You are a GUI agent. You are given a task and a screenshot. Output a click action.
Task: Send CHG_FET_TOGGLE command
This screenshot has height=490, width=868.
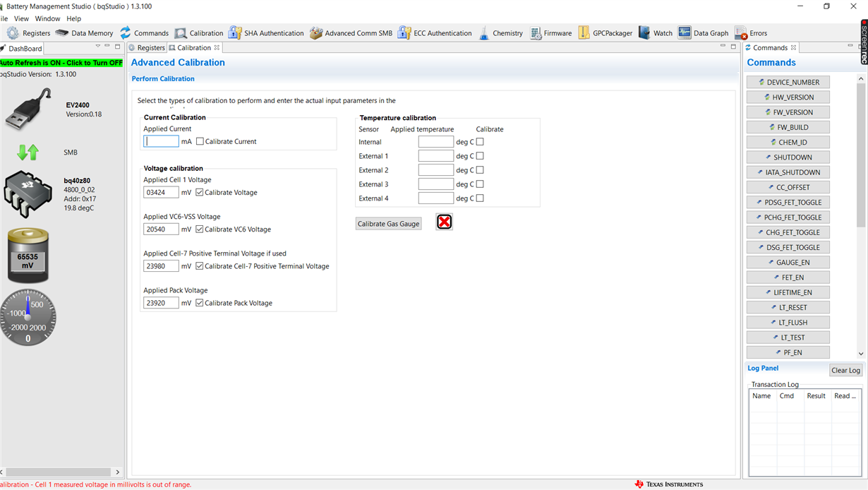pos(788,232)
